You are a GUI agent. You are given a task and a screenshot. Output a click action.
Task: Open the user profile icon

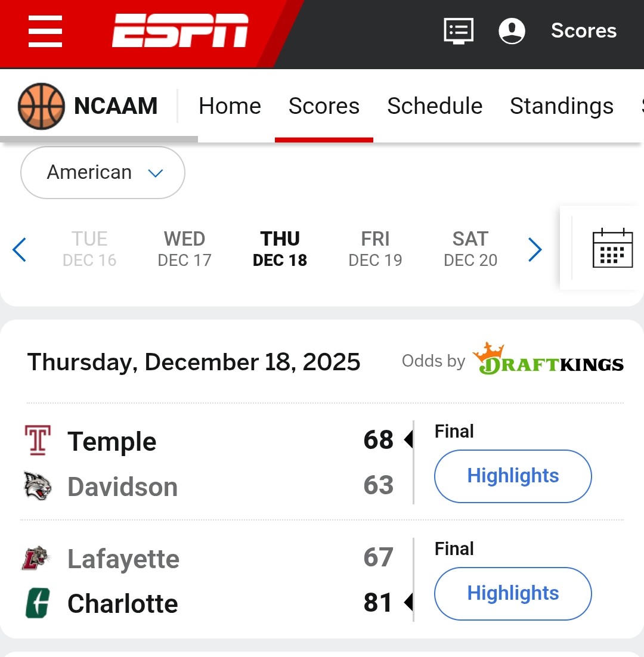click(x=512, y=30)
